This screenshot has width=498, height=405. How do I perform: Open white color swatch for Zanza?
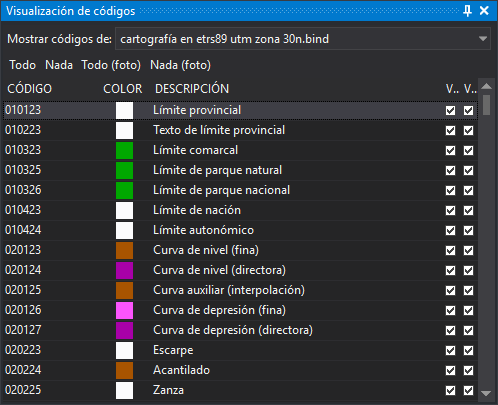click(124, 390)
